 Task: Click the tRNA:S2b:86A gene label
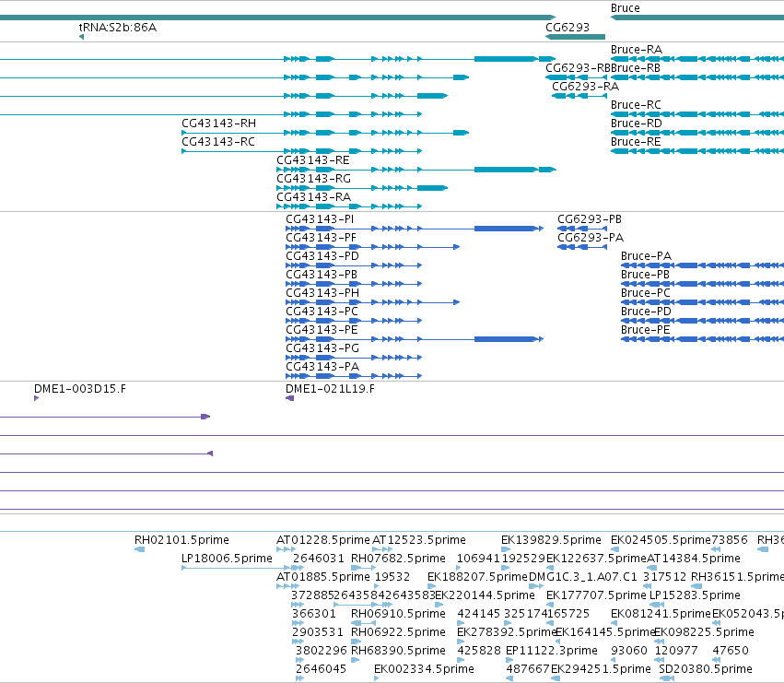(x=118, y=28)
